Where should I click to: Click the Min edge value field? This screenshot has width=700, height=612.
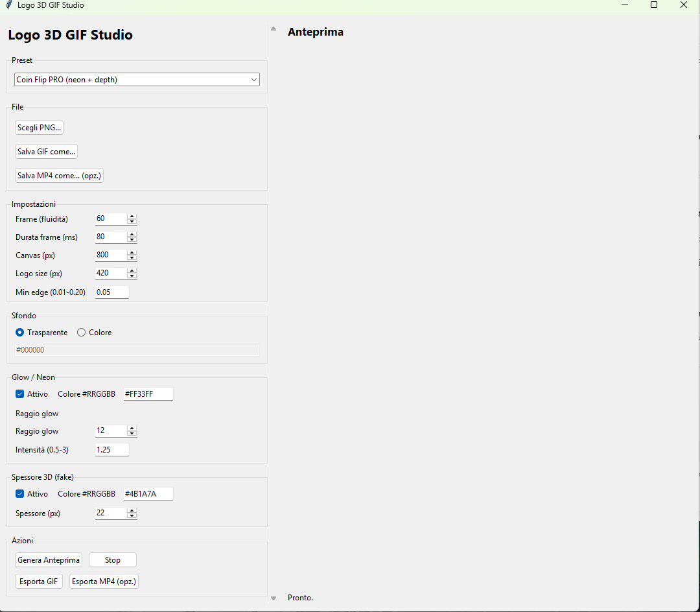point(112,292)
